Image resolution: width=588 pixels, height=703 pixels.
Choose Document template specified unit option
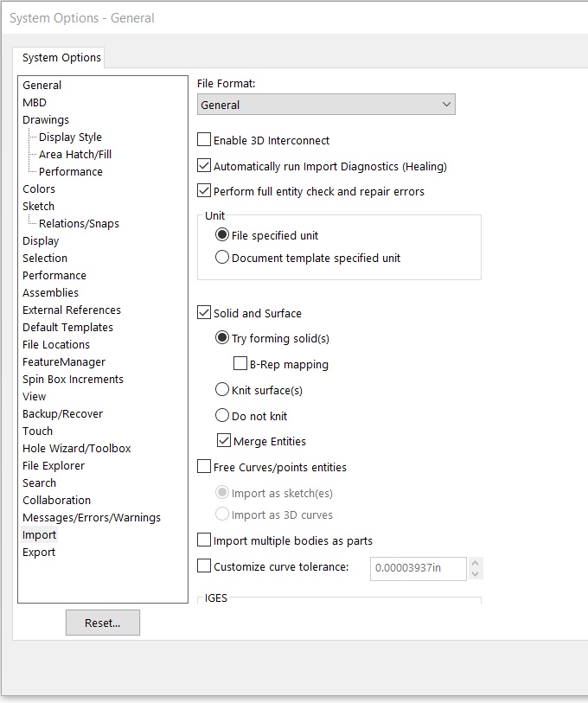point(222,258)
